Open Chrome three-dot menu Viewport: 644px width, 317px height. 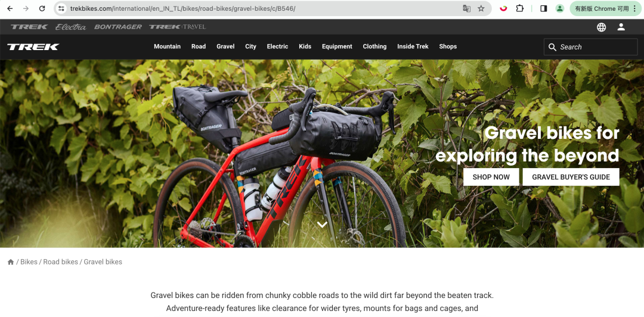pos(635,8)
